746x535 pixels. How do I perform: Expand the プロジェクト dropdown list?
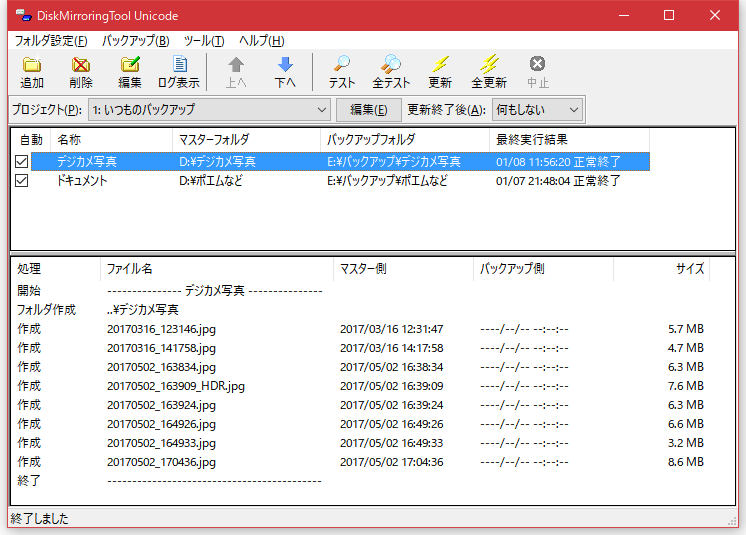321,109
